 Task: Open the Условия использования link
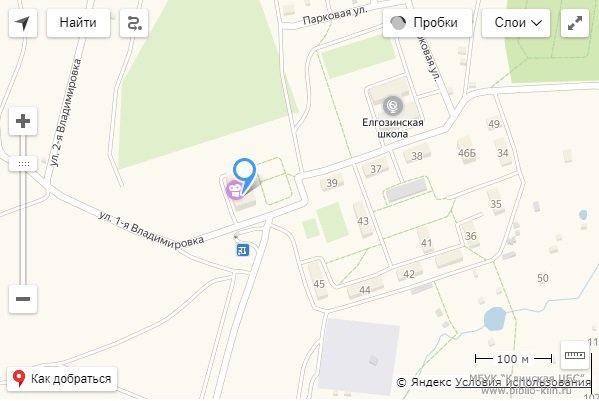click(523, 382)
